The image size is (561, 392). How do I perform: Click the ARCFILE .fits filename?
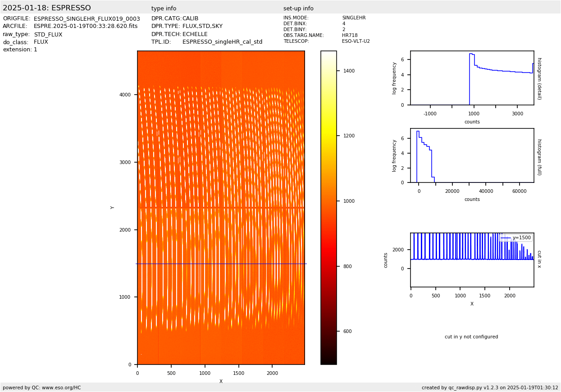pos(86,27)
